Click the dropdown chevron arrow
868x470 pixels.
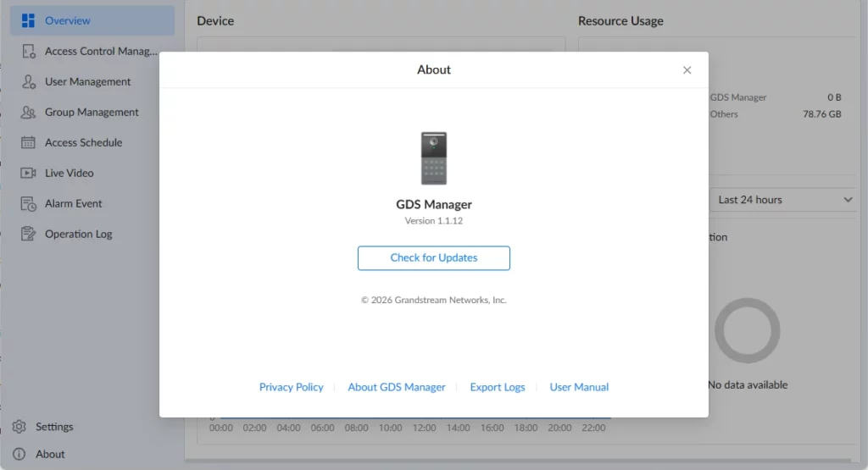(848, 200)
